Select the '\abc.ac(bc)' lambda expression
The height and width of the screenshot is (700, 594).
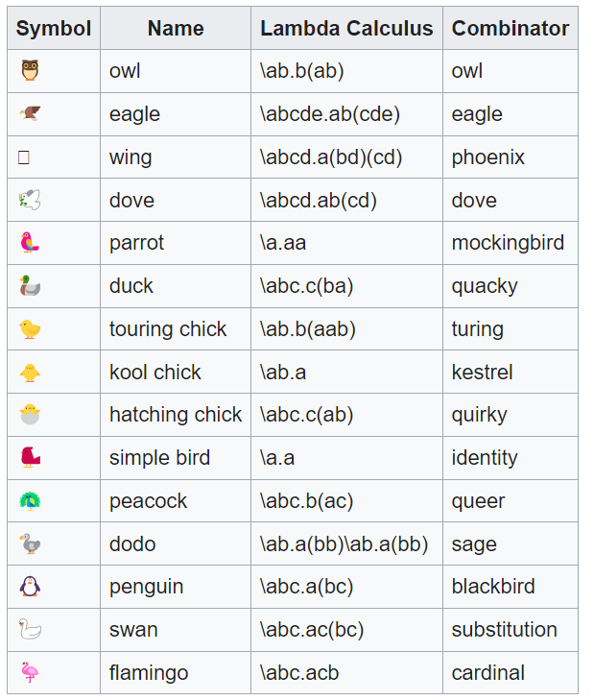[x=311, y=630]
